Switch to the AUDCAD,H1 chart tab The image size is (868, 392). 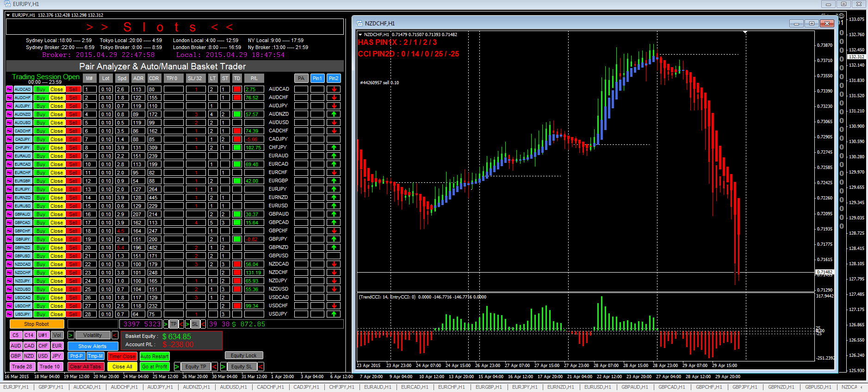[x=87, y=387]
